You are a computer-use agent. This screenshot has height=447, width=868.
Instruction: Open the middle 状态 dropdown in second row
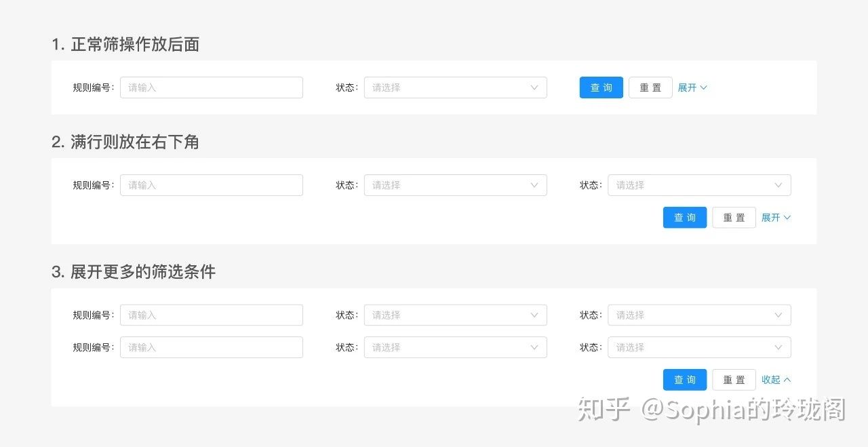pos(455,347)
